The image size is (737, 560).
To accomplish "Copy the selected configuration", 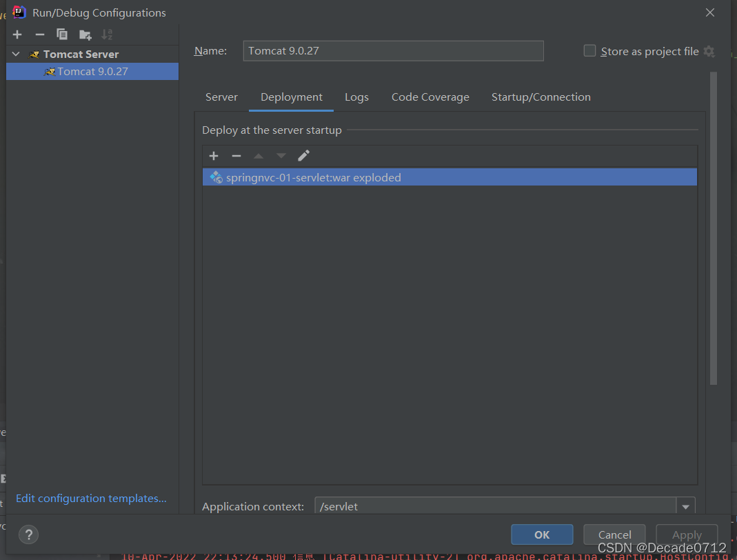I will [x=62, y=34].
